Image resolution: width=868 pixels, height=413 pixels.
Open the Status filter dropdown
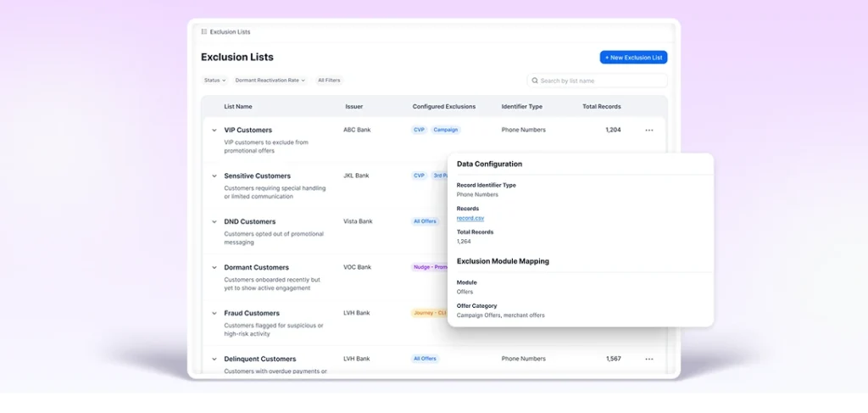coord(214,81)
